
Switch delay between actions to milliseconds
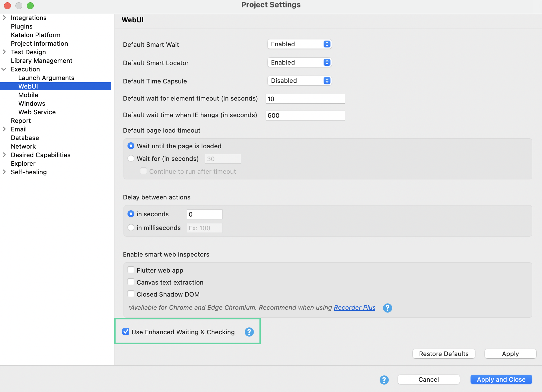click(131, 227)
